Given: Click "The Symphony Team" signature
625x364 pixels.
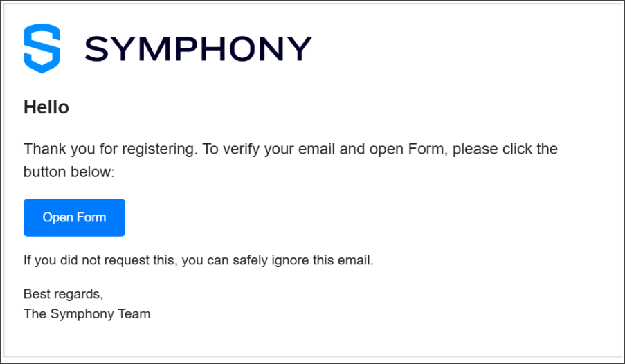Looking at the screenshot, I should (87, 313).
